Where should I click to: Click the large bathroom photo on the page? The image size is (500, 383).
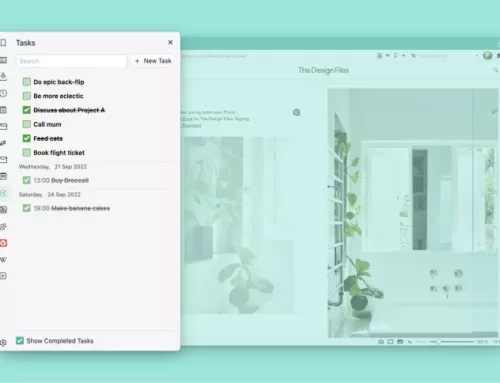tap(413, 213)
